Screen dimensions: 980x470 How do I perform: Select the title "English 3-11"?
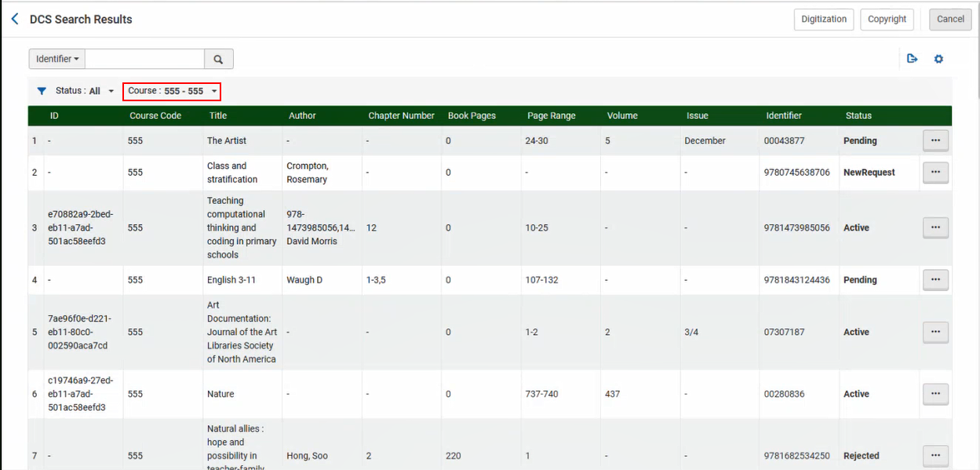click(x=231, y=279)
